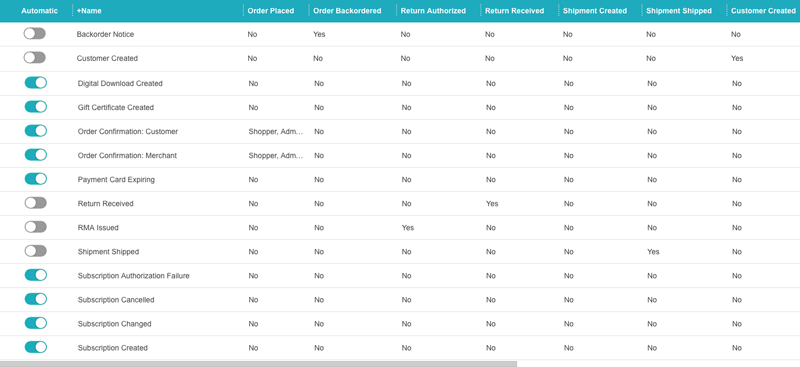The width and height of the screenshot is (800, 367).
Task: Toggle Order Confirmation: Customer automatic switch
Action: tap(36, 131)
